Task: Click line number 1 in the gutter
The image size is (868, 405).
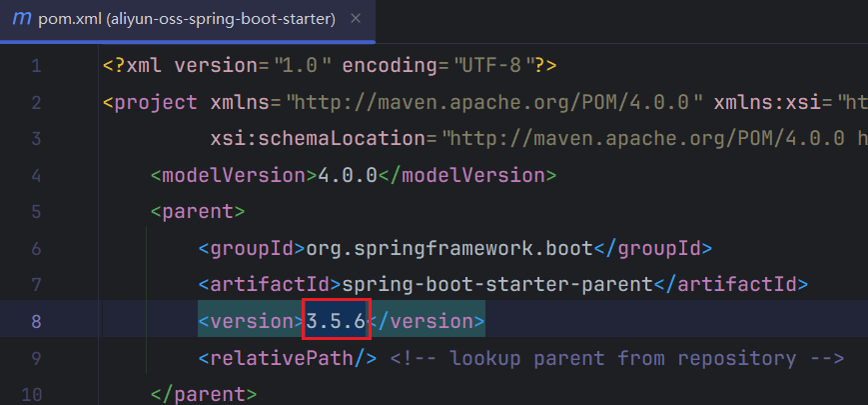Action: pyautogui.click(x=36, y=67)
